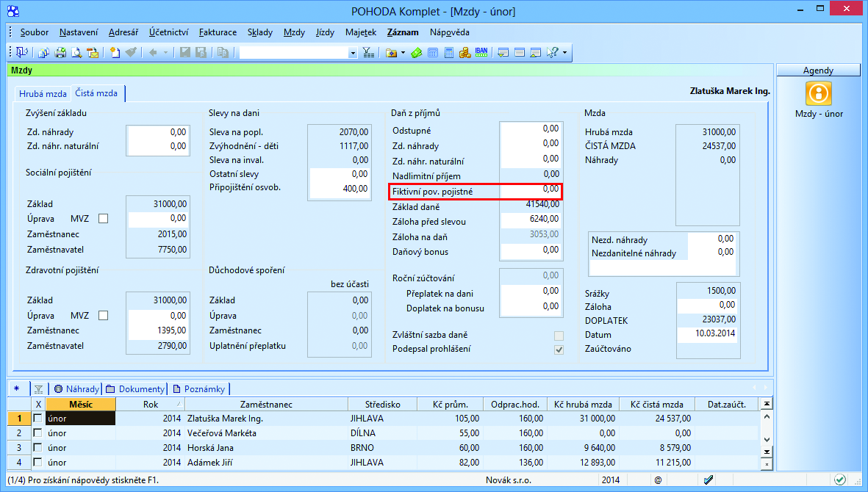
Task: Sort by the Zaměstnanec column header
Action: [x=266, y=404]
